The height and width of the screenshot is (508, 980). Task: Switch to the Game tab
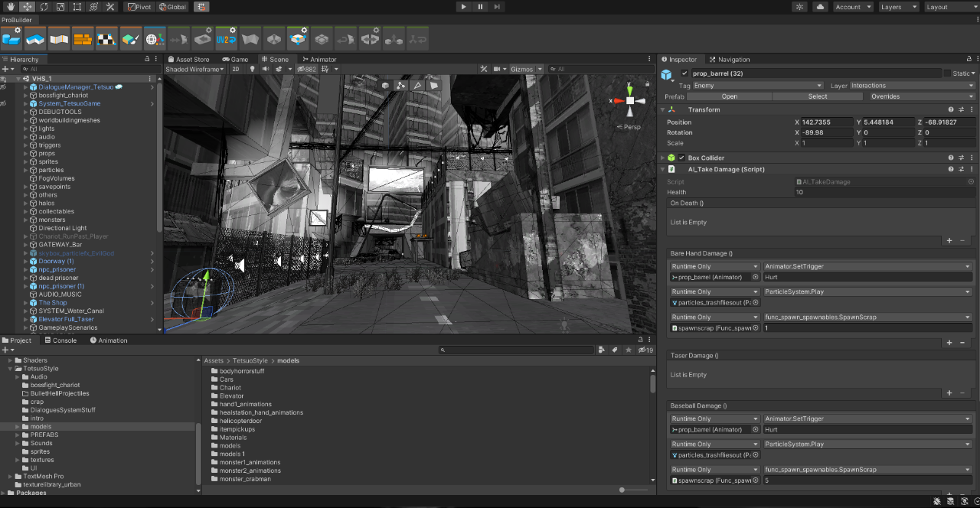click(235, 59)
